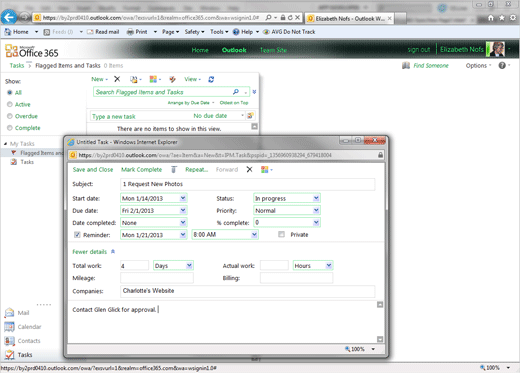This screenshot has height=373, width=520.
Task: Click Mark Complete in task window
Action: (x=141, y=170)
